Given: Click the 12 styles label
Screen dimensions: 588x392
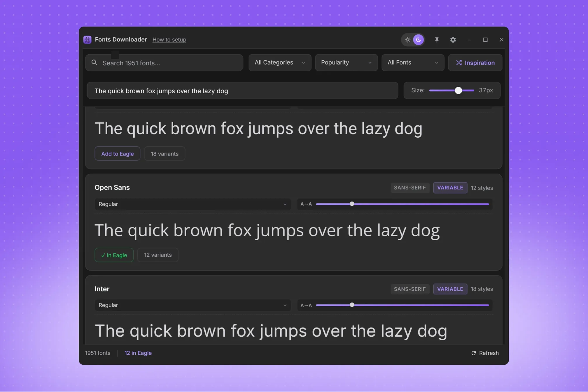Looking at the screenshot, I should tap(482, 188).
